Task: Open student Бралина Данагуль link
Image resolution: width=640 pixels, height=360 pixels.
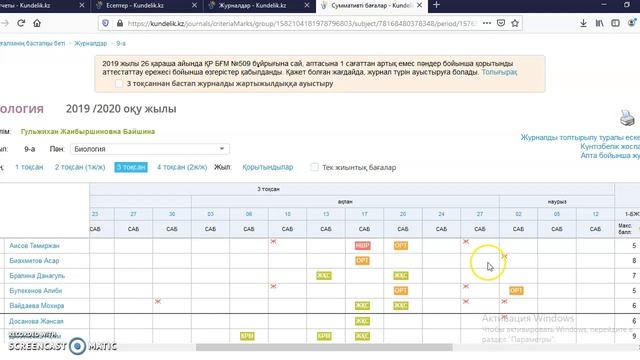Action: pyautogui.click(x=37, y=276)
